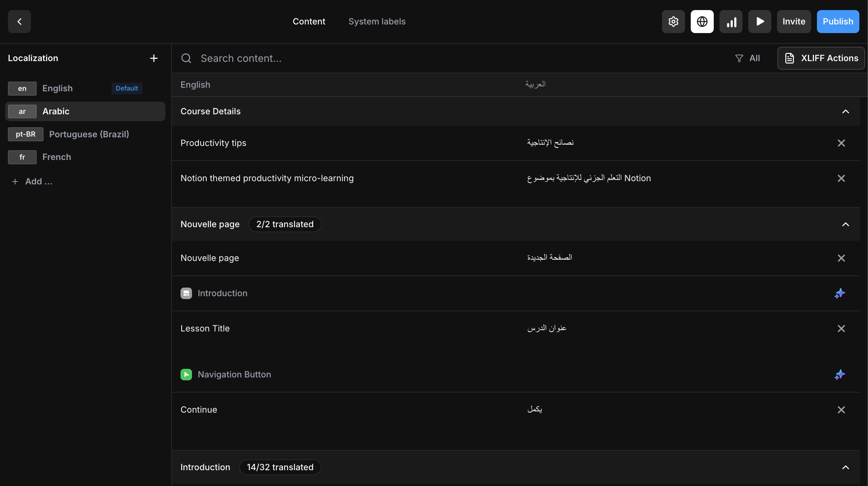Click the AI sparkle icon for Navigation Button
This screenshot has height=486, width=868.
pos(840,375)
